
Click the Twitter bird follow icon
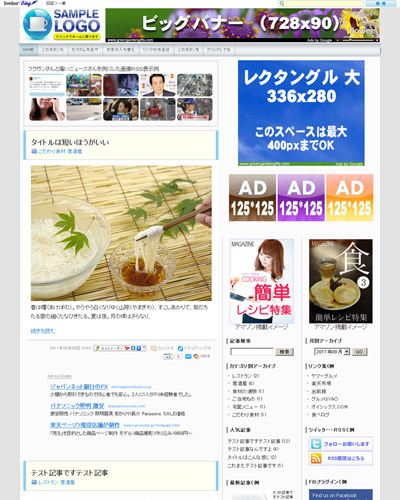click(316, 444)
